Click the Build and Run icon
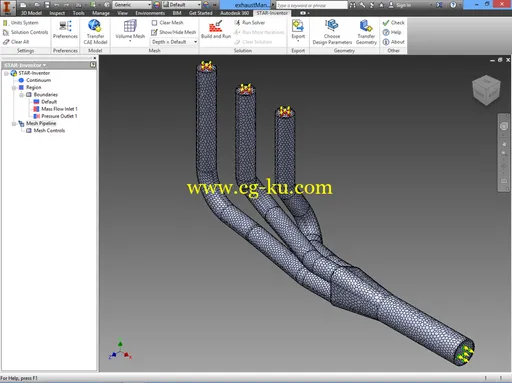Image resolution: width=512 pixels, height=383 pixels. tap(216, 29)
